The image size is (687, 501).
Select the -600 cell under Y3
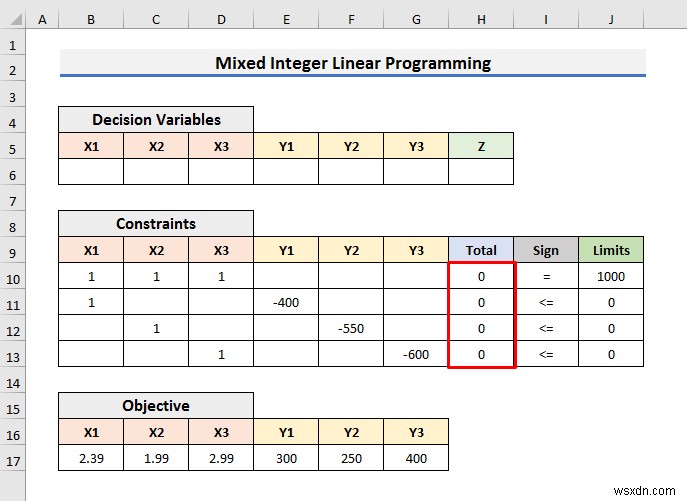(416, 354)
